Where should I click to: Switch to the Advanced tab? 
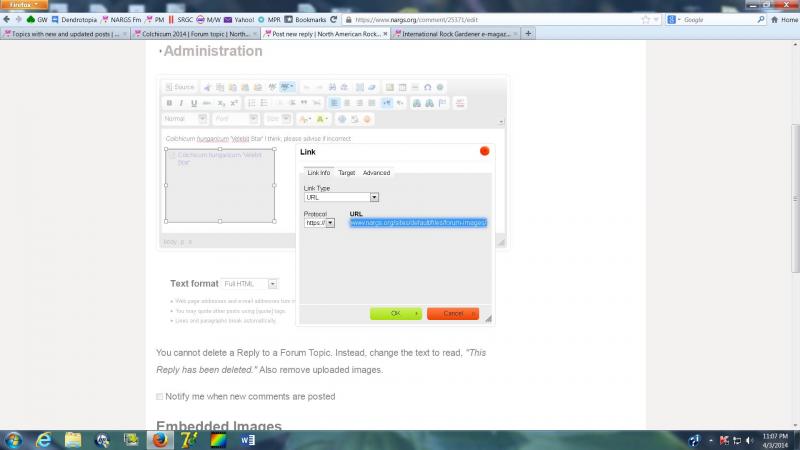376,173
